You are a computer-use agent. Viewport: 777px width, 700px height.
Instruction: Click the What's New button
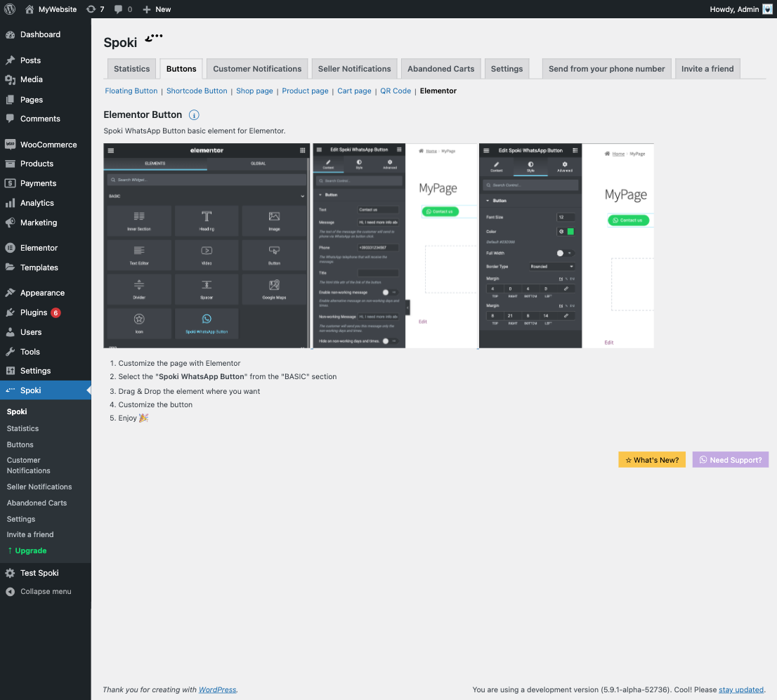652,460
